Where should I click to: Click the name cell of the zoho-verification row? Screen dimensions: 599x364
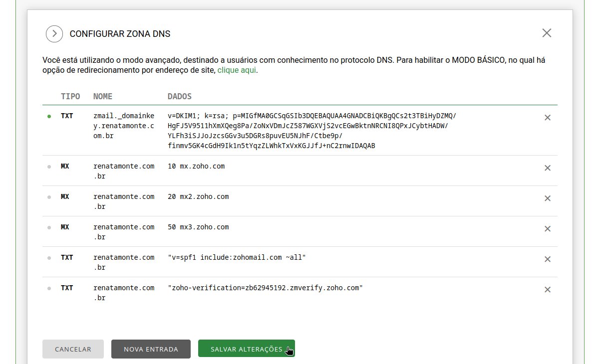tap(124, 293)
